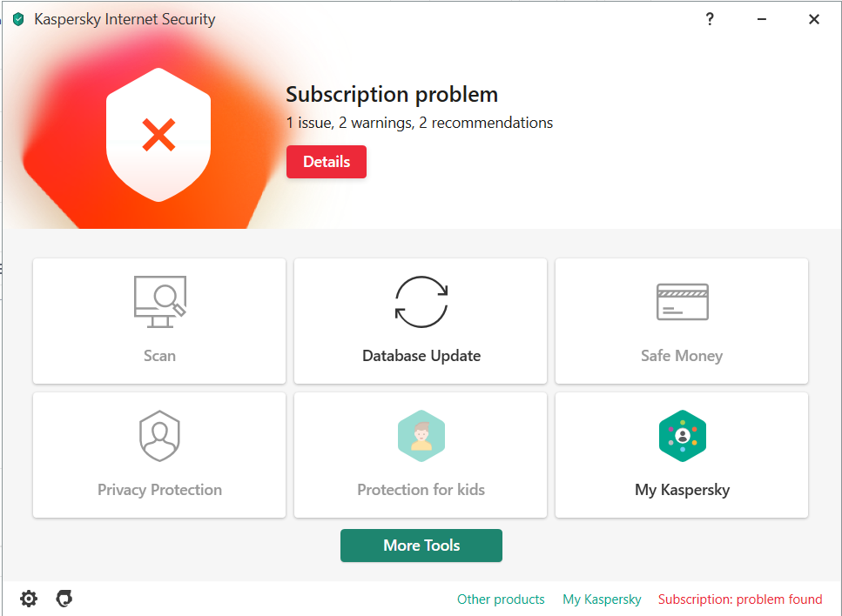Follow the Other products link
The height and width of the screenshot is (616, 842).
[x=501, y=599]
